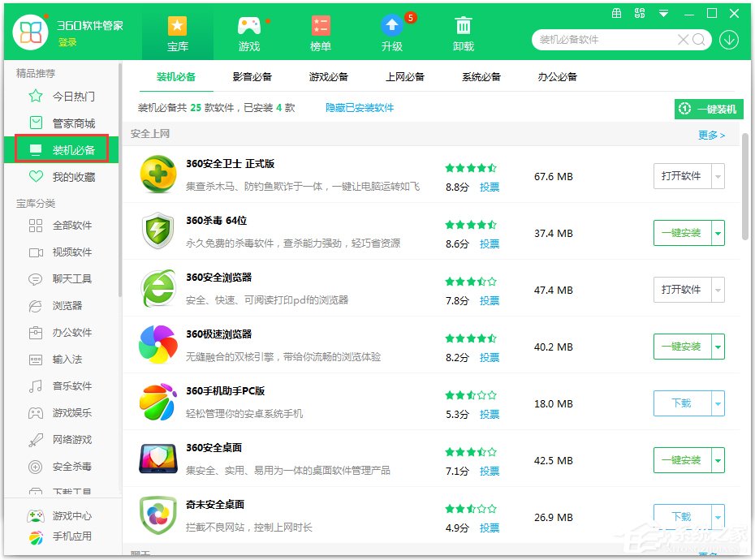Open 手机应用 at sidebar bottom

pos(60,536)
